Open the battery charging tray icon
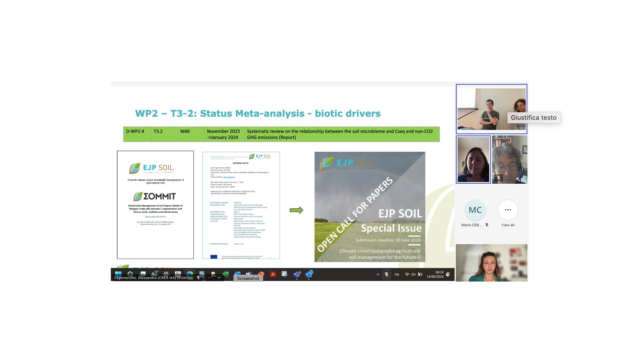This screenshot has height=353, width=644. 420,274
